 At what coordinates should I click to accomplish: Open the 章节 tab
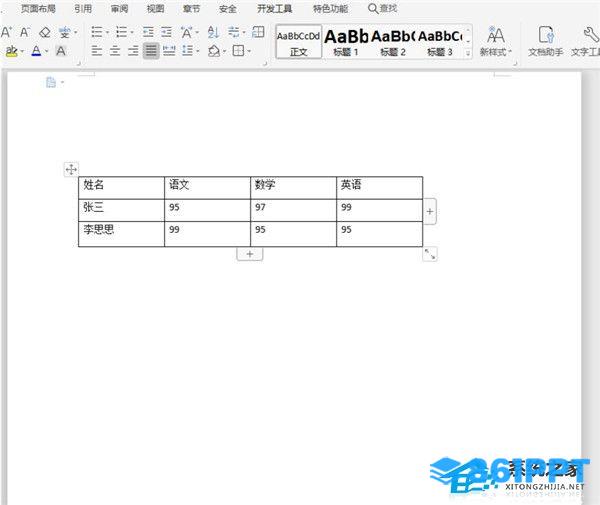click(191, 8)
